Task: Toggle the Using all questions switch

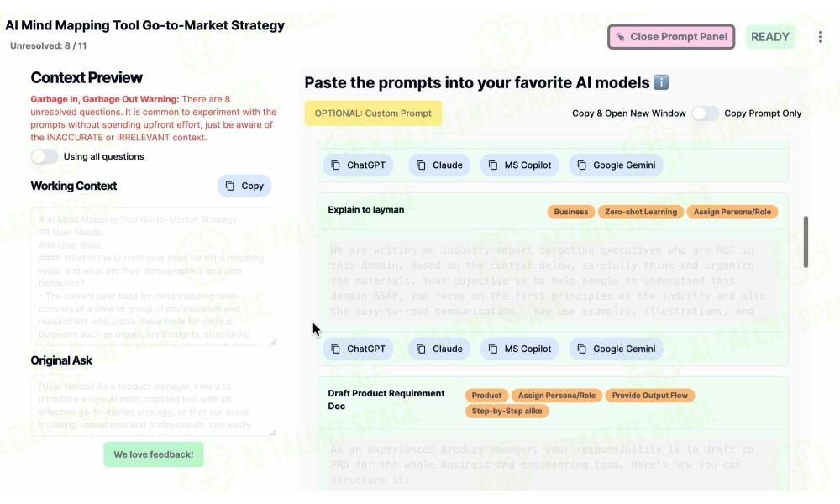Action: 45,156
